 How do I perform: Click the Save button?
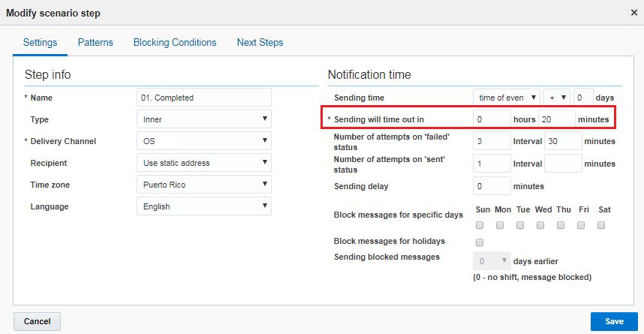tap(614, 321)
